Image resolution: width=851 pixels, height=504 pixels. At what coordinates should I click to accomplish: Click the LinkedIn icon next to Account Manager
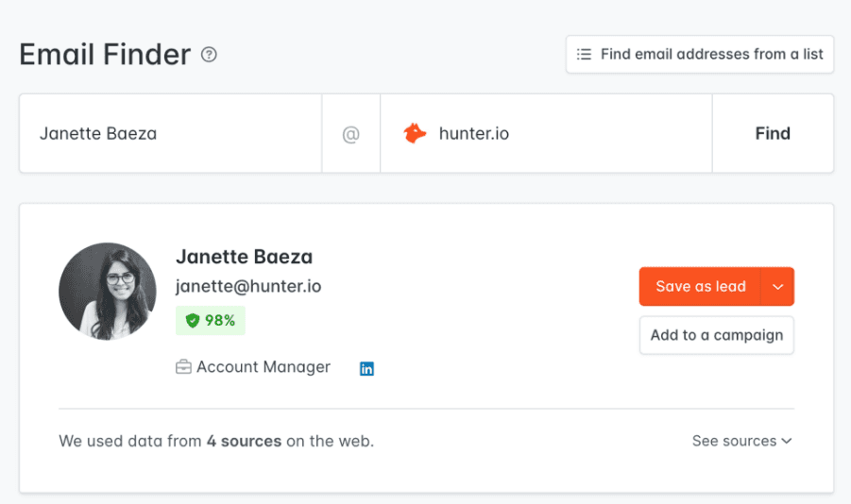coord(366,369)
